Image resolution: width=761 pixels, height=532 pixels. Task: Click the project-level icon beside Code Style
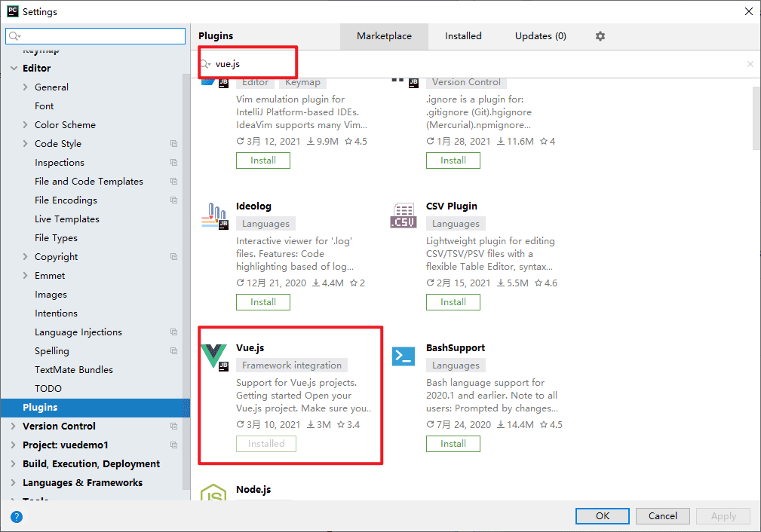(x=173, y=143)
